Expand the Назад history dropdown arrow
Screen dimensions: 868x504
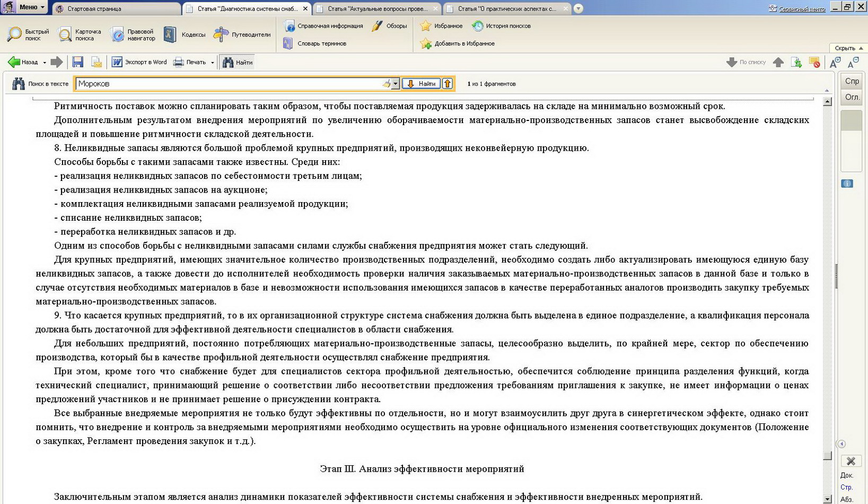coord(45,63)
